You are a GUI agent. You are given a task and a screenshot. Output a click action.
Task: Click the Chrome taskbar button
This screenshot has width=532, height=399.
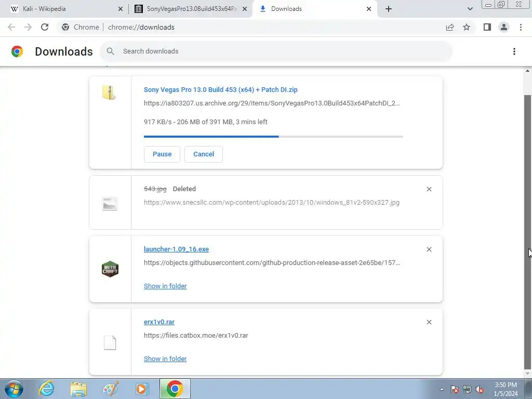point(175,389)
